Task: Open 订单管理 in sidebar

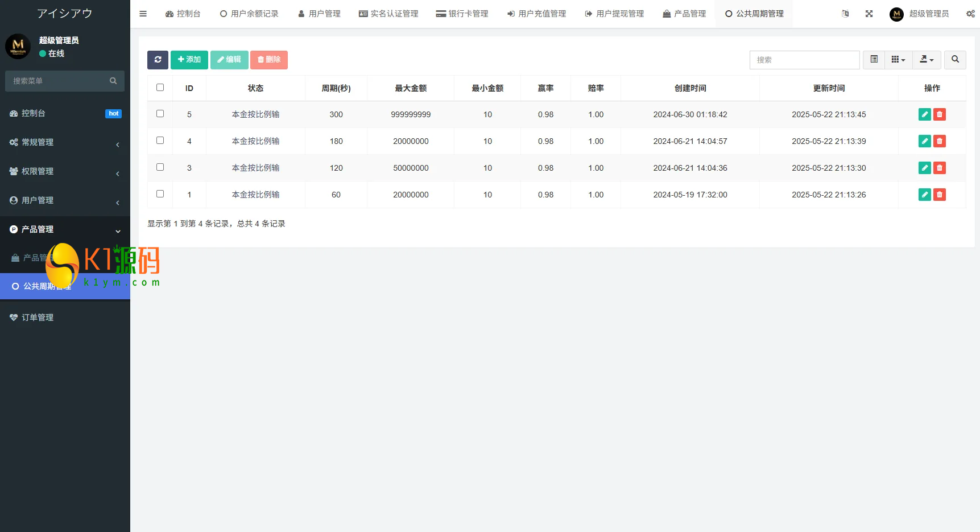Action: (x=65, y=317)
